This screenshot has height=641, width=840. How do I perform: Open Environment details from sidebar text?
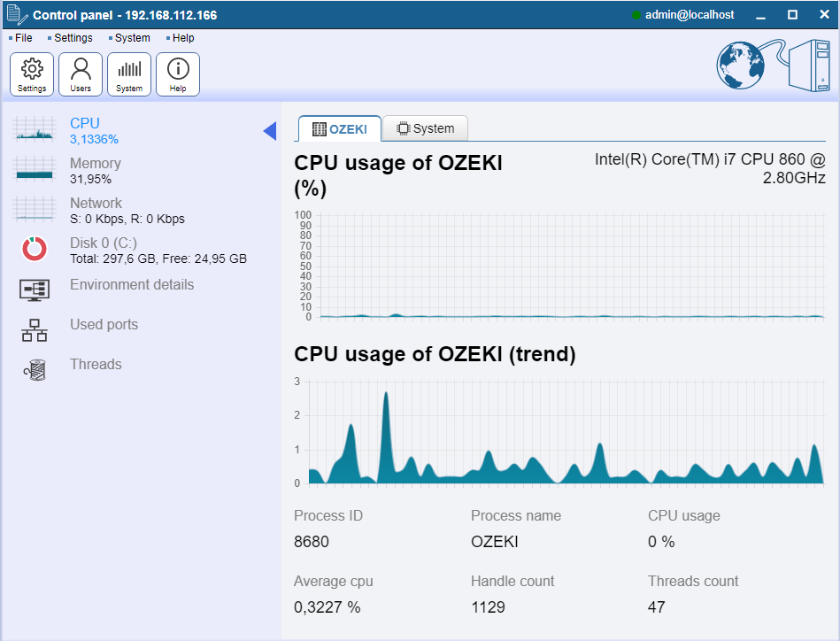[x=132, y=284]
